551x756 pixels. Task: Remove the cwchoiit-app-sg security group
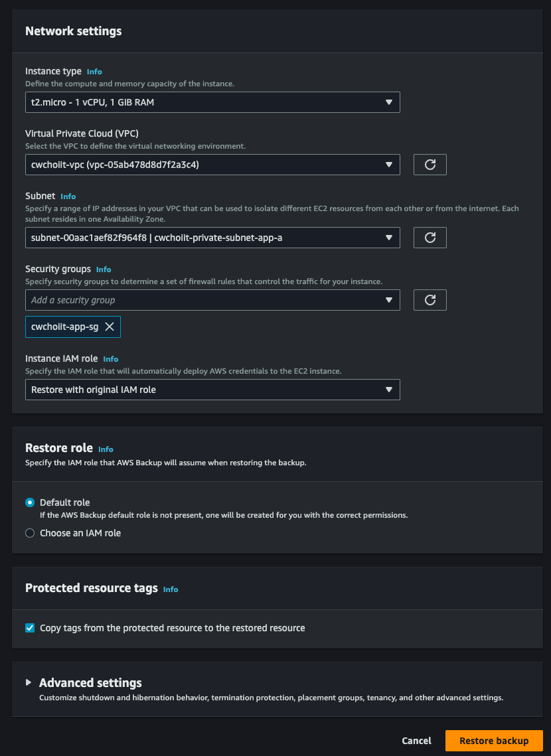pos(110,327)
